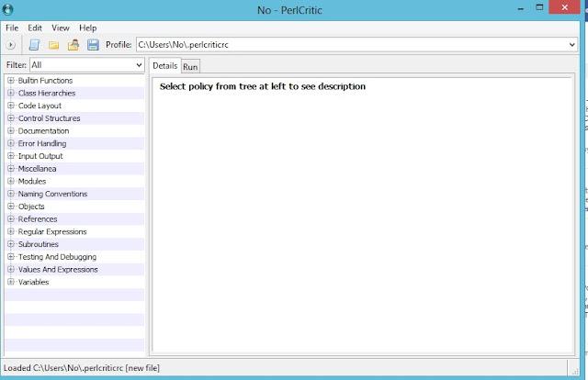Open profile with the folder icon

[53, 45]
